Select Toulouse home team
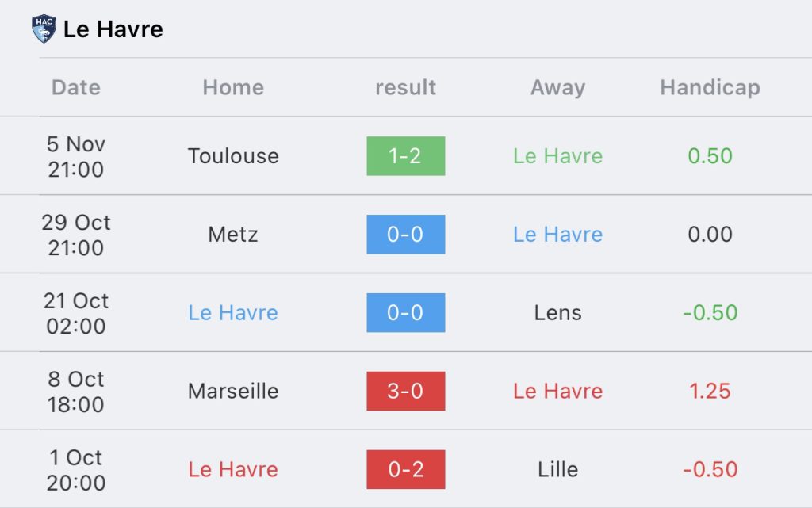 pos(233,155)
